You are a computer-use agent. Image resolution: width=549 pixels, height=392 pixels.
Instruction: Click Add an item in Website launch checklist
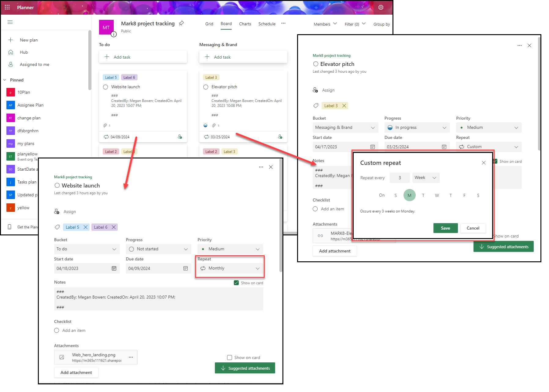74,330
